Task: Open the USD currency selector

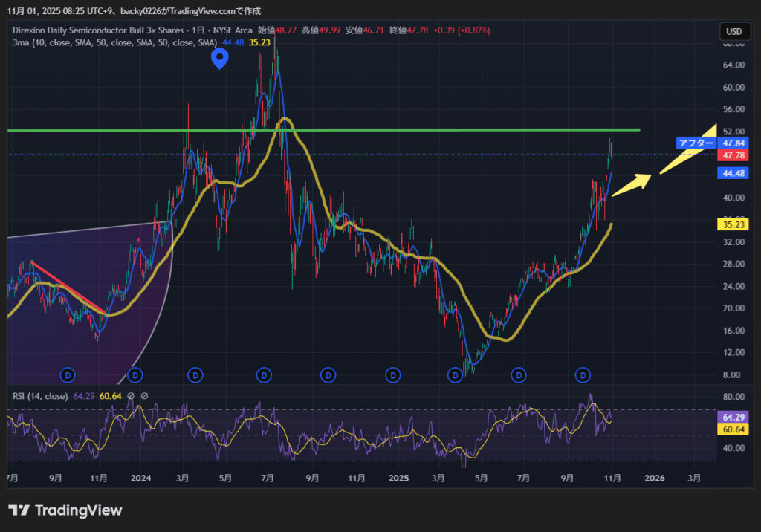Action: 734,31
